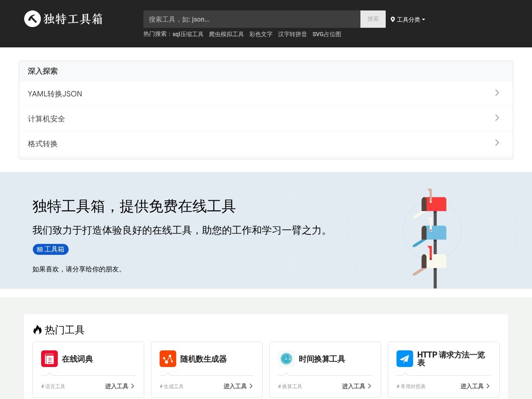Open the 独特工具箱 site title link
This screenshot has height=399, width=532.
(x=73, y=19)
